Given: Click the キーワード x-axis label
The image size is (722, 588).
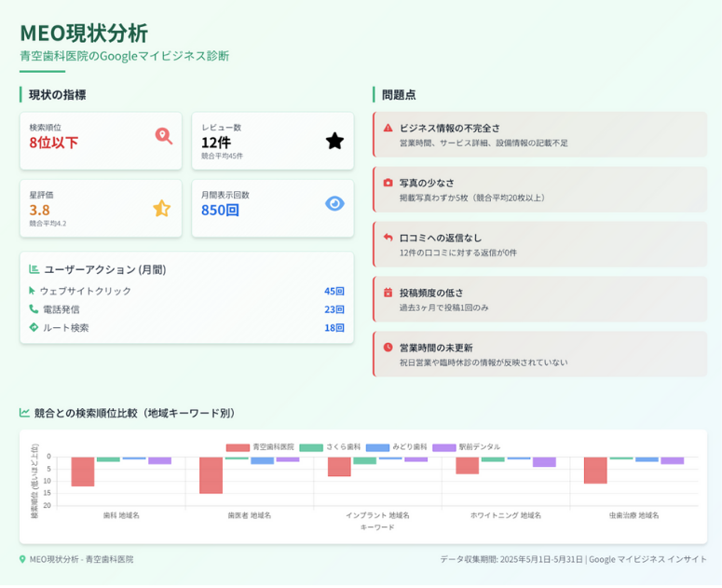Looking at the screenshot, I should click(x=377, y=527).
